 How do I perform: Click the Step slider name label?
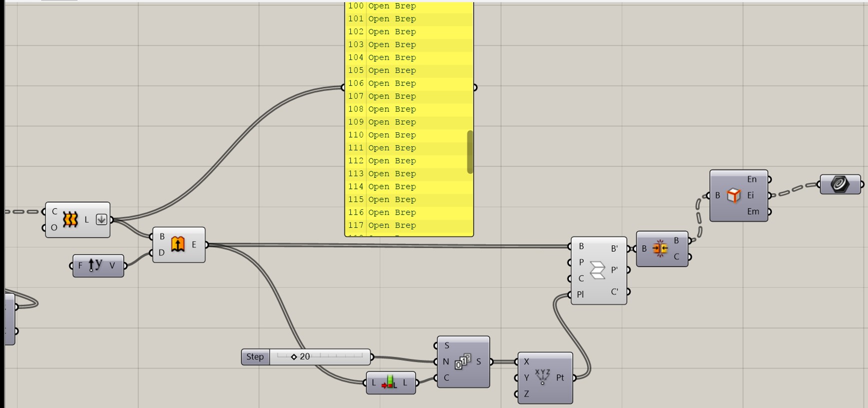(255, 357)
